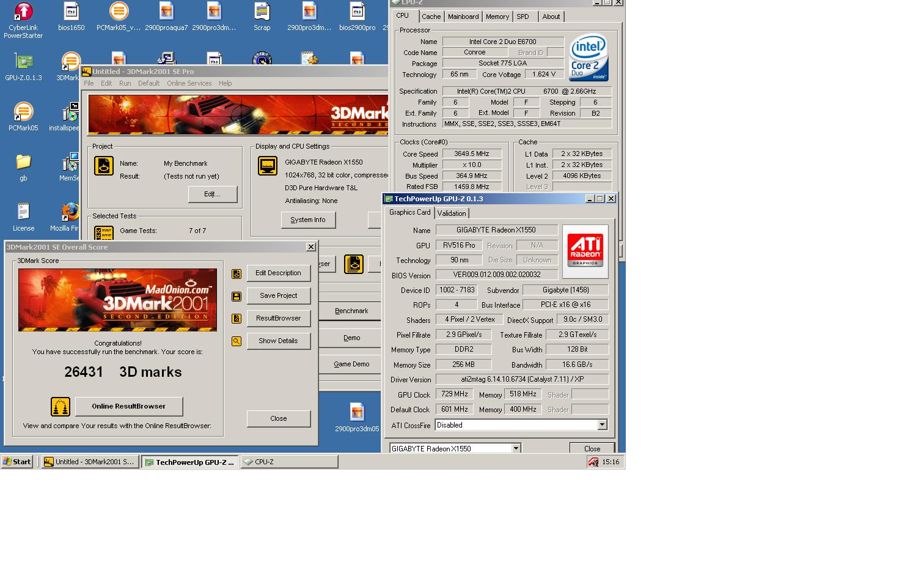Open the Help menu in 3DMark2001
Screen dimensions: 924x578
coord(225,83)
